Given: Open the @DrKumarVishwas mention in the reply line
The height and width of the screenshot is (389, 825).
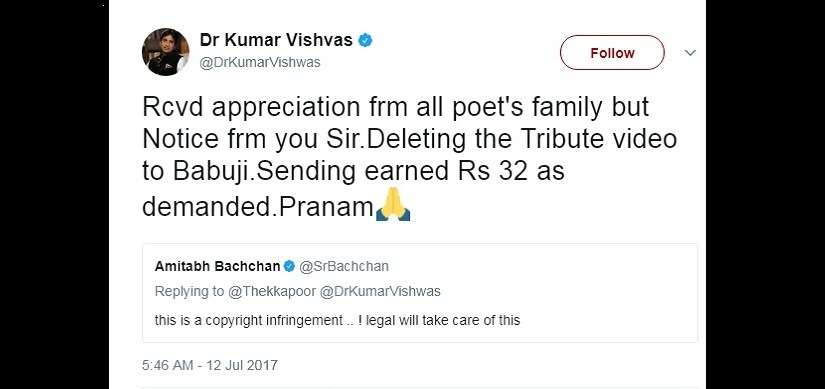Looking at the screenshot, I should (x=380, y=292).
